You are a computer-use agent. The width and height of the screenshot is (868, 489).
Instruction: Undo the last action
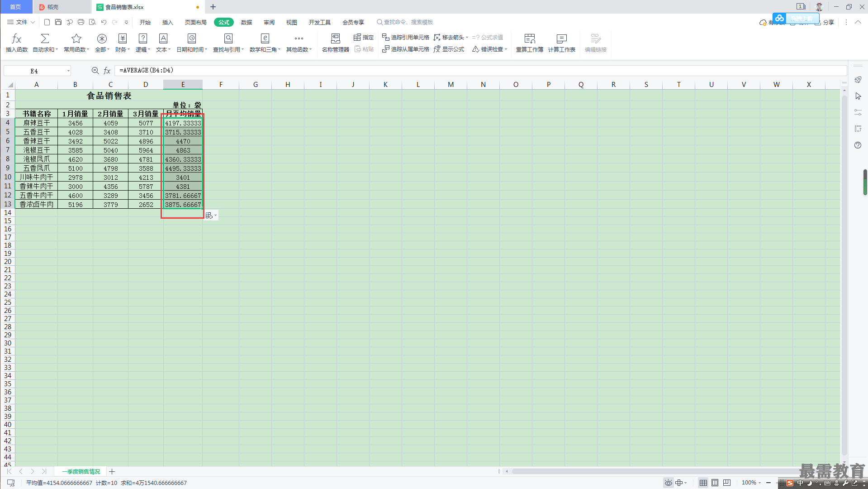[x=104, y=22]
